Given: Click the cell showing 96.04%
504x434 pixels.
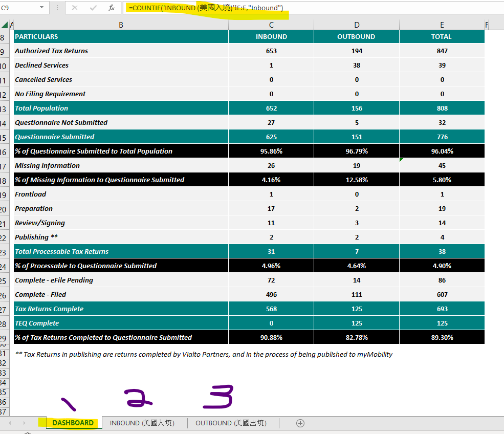Looking at the screenshot, I should [x=442, y=150].
